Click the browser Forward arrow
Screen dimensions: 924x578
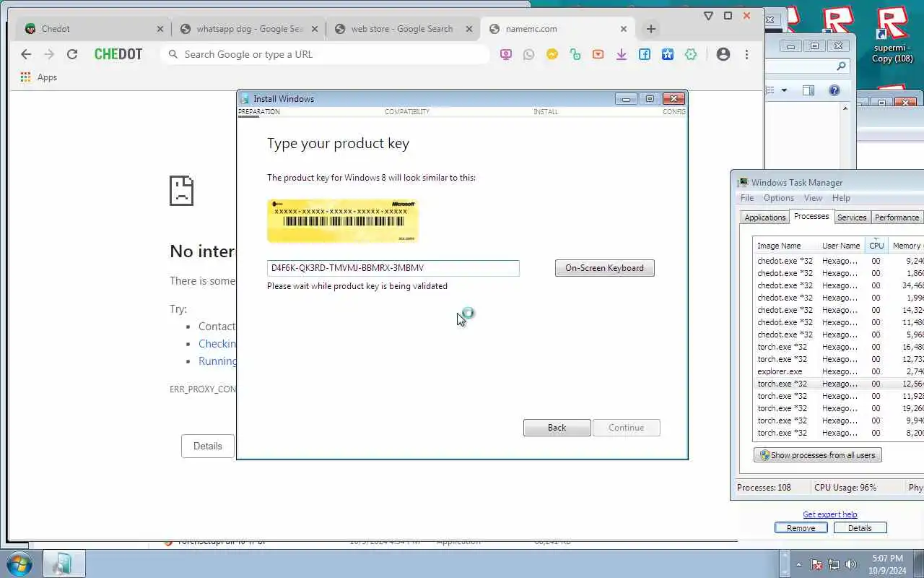point(49,54)
